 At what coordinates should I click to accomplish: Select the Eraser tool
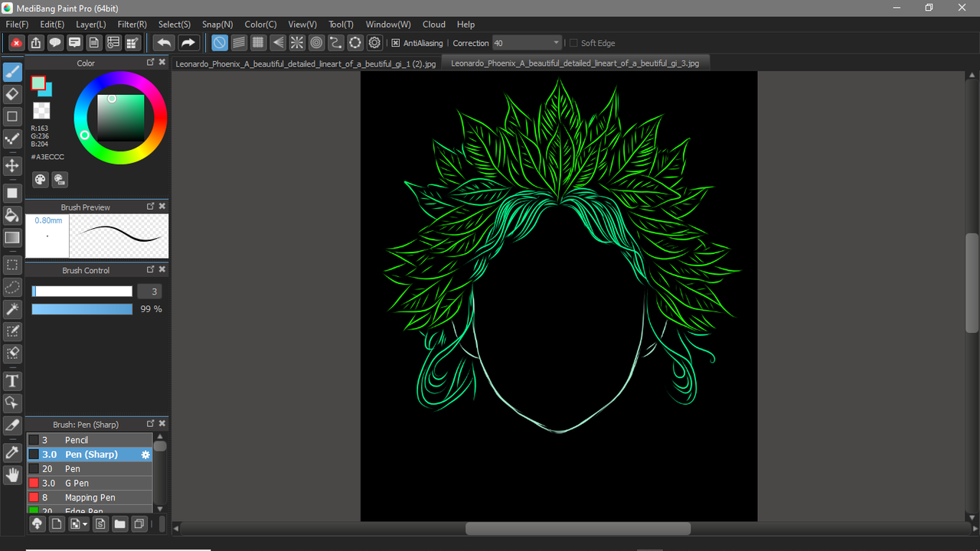pos(12,94)
